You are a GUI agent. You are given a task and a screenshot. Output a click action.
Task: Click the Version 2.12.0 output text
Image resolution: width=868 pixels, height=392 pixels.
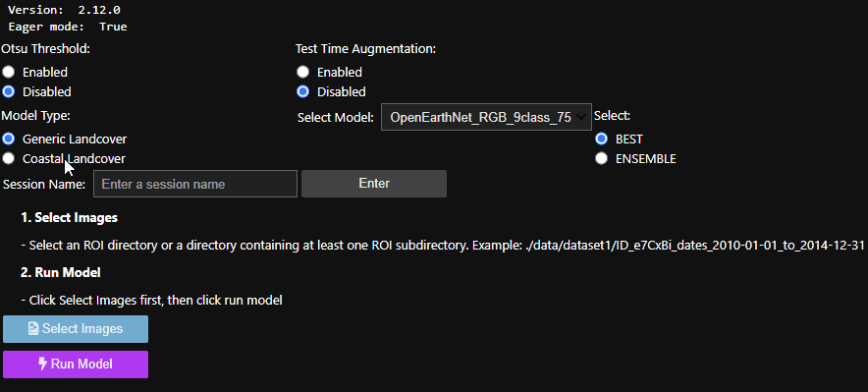point(64,10)
